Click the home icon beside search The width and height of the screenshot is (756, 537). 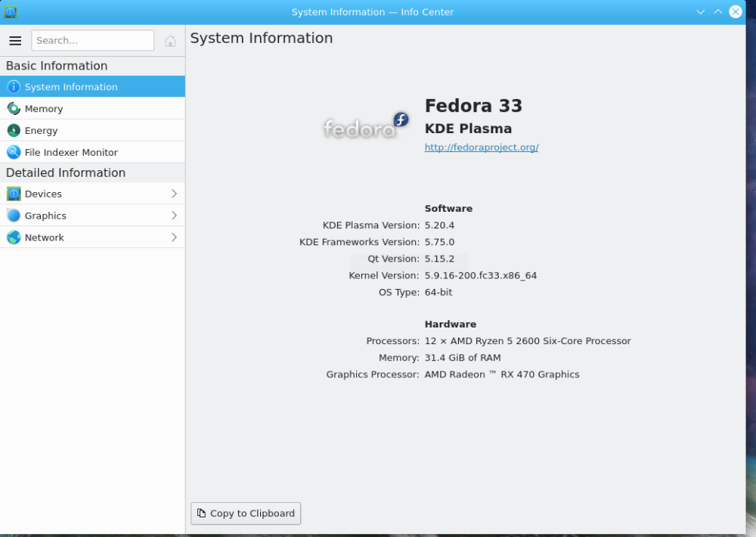(x=170, y=41)
